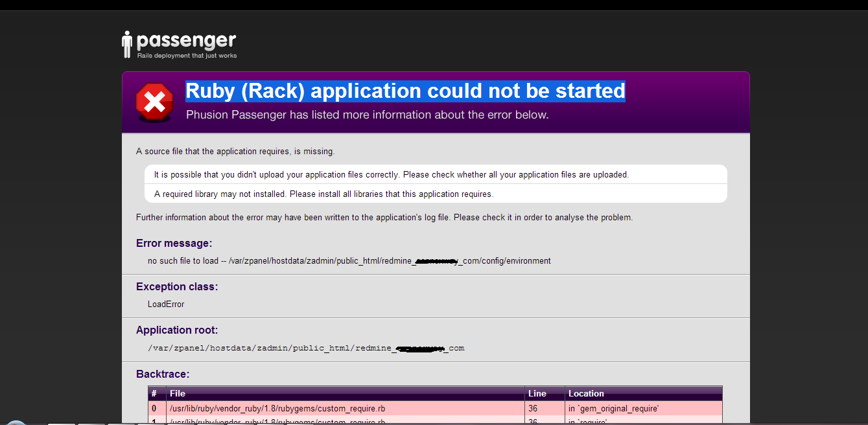868x425 pixels.
Task: Click the 'LoadError' exception name
Action: tap(166, 304)
